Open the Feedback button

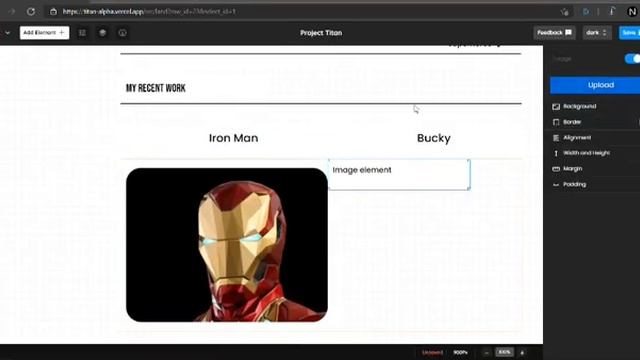pyautogui.click(x=554, y=33)
